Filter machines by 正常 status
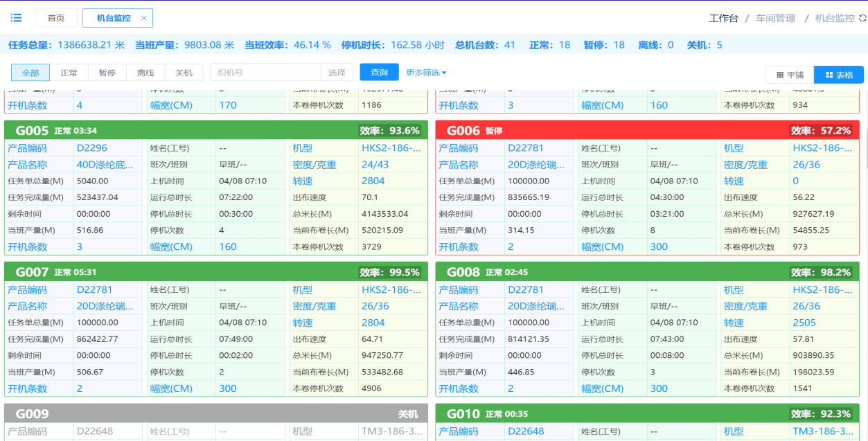This screenshot has height=441, width=868. pos(69,73)
